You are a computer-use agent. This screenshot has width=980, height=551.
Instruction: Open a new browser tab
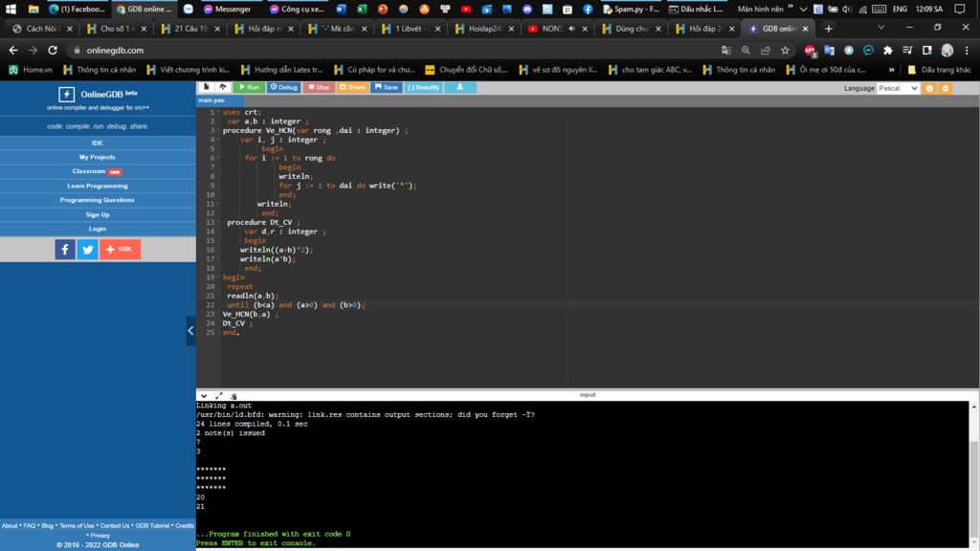pos(828,29)
